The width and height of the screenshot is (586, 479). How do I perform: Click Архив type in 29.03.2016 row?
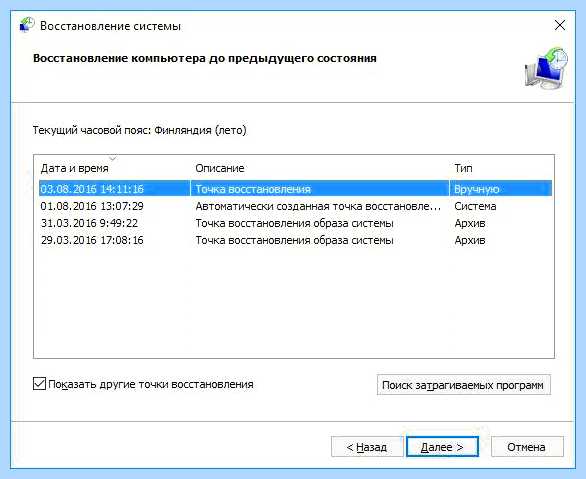click(470, 240)
